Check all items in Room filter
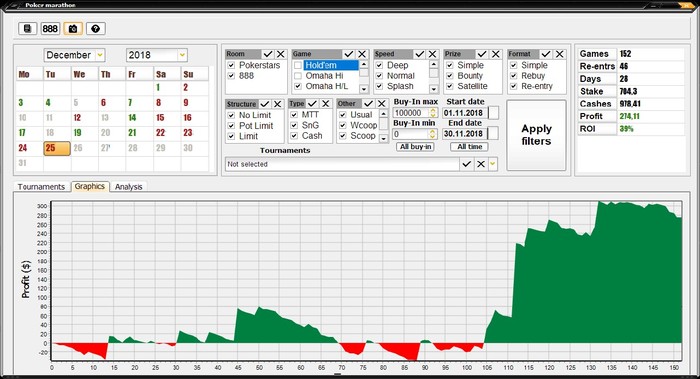The image size is (700, 379). pos(268,54)
